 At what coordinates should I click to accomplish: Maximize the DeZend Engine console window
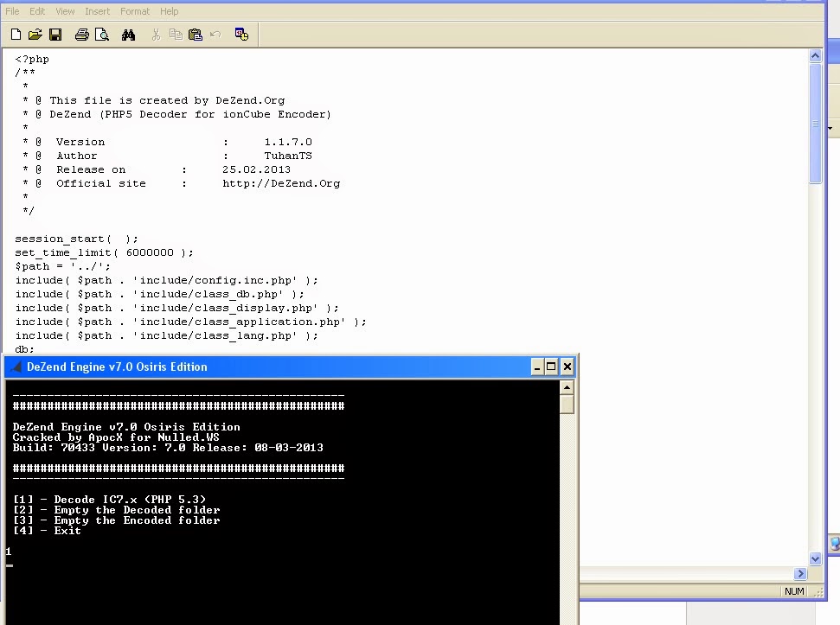pos(551,367)
